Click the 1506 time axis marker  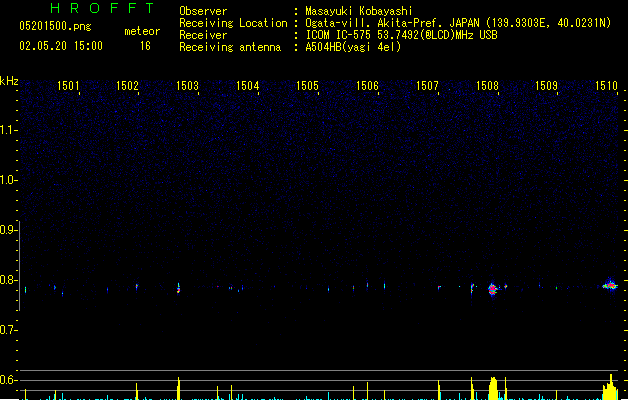tap(367, 86)
